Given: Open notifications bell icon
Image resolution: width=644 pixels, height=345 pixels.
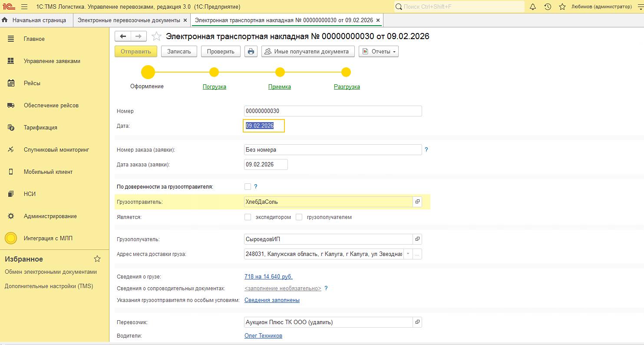Looking at the screenshot, I should pyautogui.click(x=533, y=7).
